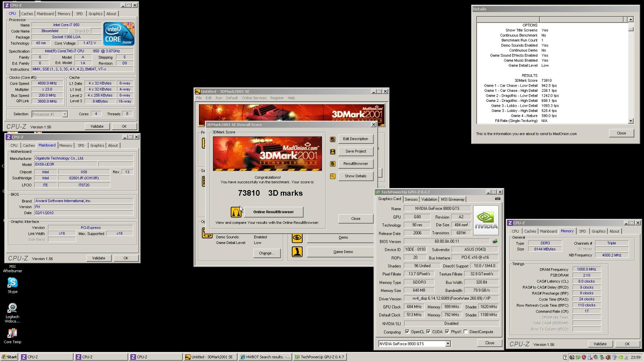
Task: Click the Core Speed 4600.0 MHz field
Action: (x=47, y=83)
